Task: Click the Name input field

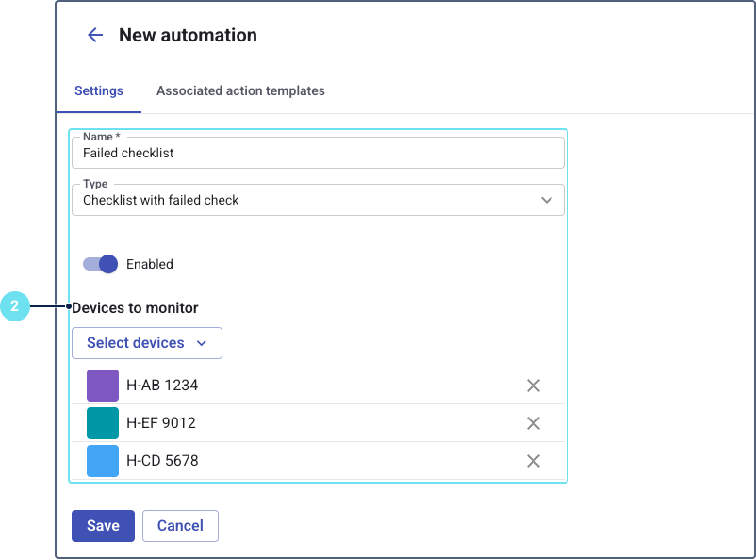Action: (318, 153)
